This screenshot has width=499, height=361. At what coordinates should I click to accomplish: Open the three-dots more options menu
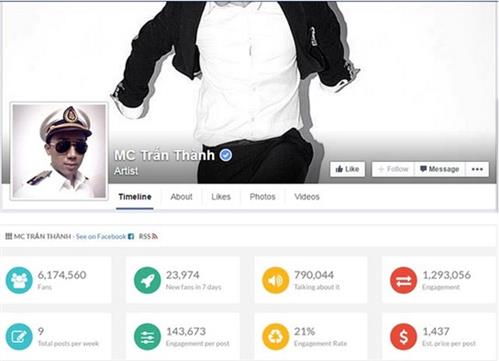(477, 169)
